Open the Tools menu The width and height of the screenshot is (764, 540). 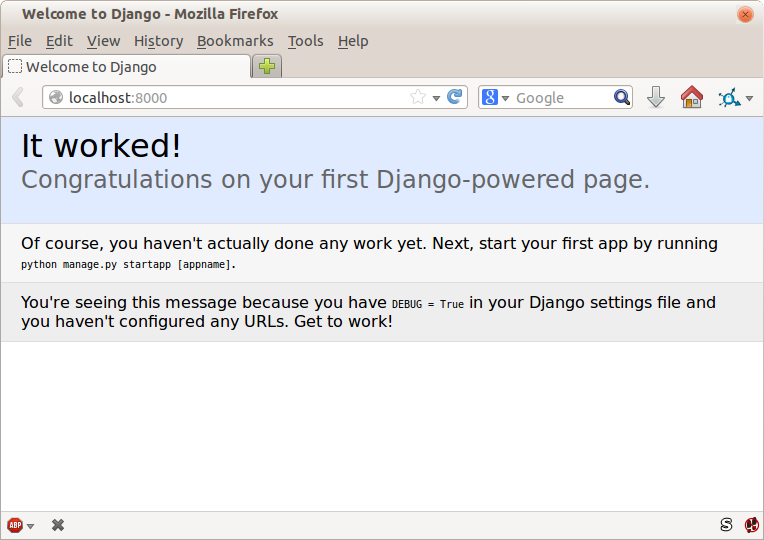[306, 41]
